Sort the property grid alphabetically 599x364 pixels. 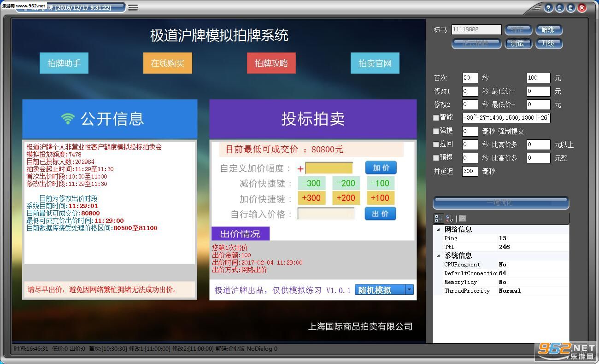pyautogui.click(x=449, y=219)
